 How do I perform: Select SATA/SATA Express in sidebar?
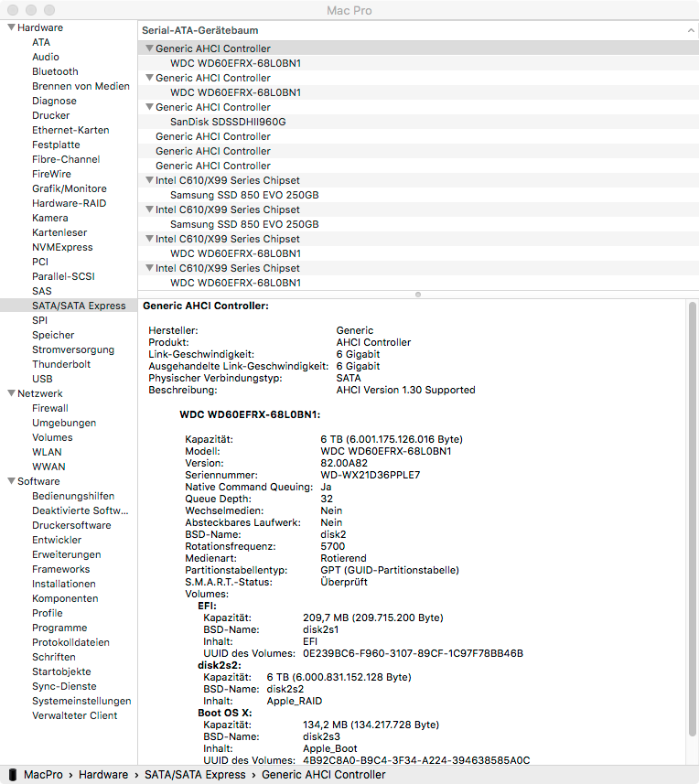pyautogui.click(x=79, y=306)
